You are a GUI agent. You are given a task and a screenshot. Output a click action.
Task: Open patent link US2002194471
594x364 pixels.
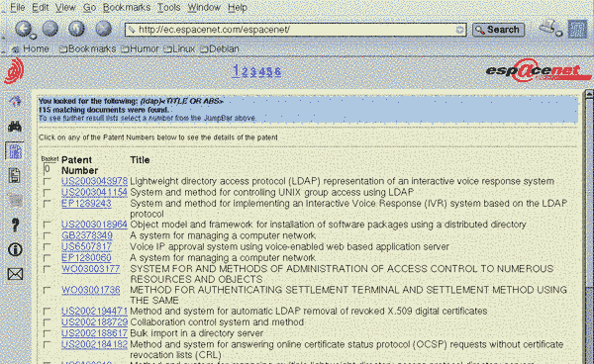94,311
